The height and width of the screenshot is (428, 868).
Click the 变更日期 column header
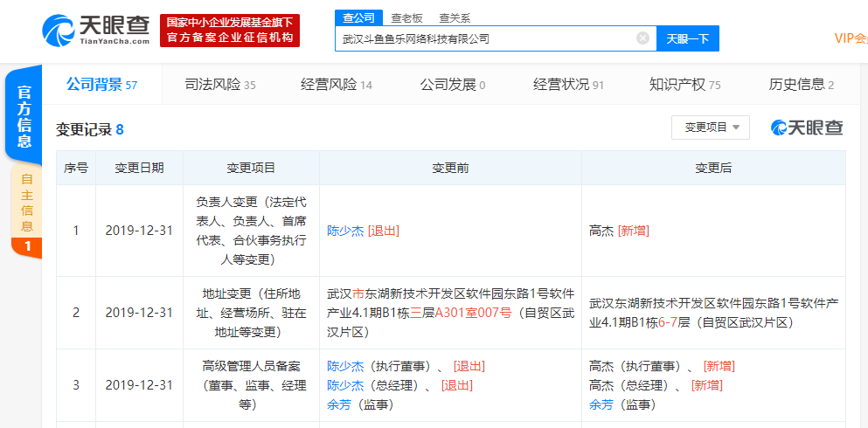click(139, 168)
